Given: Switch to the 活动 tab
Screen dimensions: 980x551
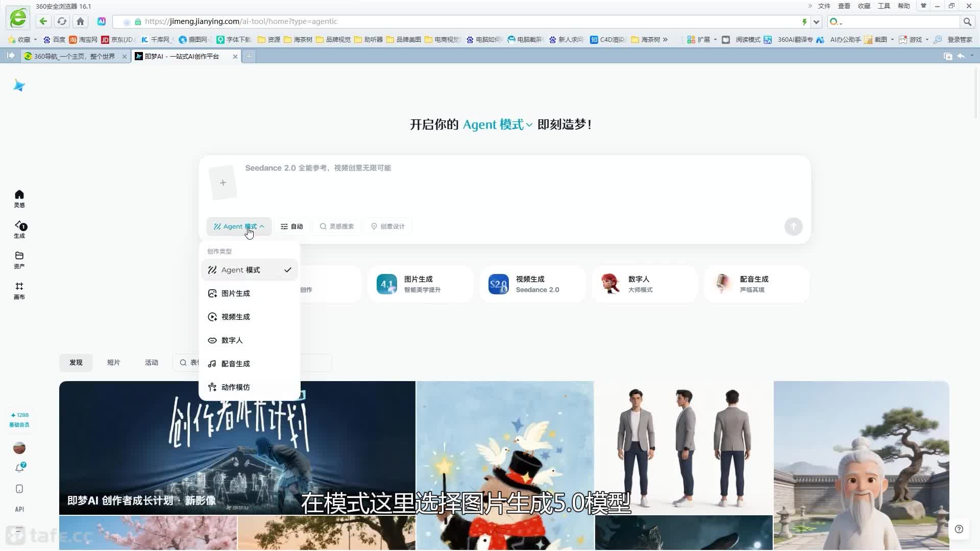Looking at the screenshot, I should (x=152, y=363).
